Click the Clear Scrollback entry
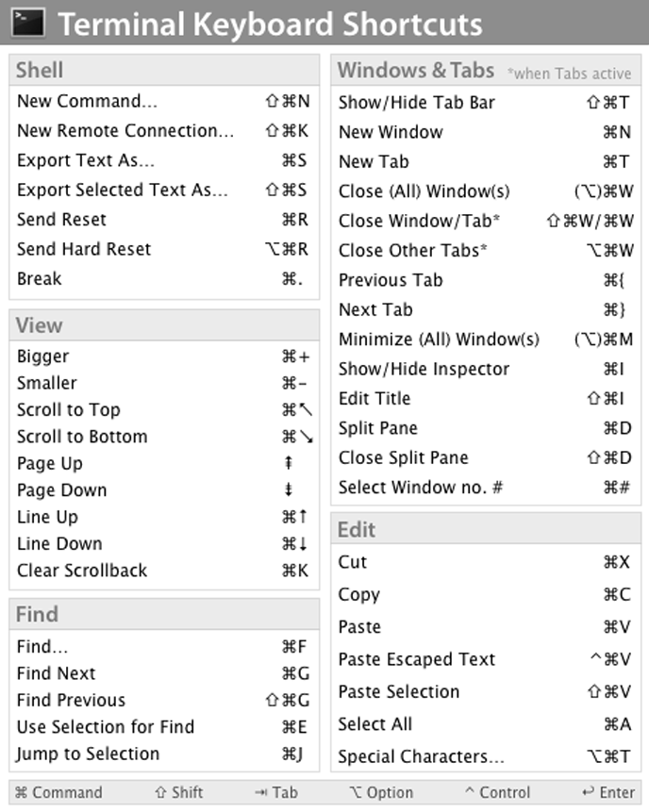This screenshot has height=812, width=649. click(82, 571)
